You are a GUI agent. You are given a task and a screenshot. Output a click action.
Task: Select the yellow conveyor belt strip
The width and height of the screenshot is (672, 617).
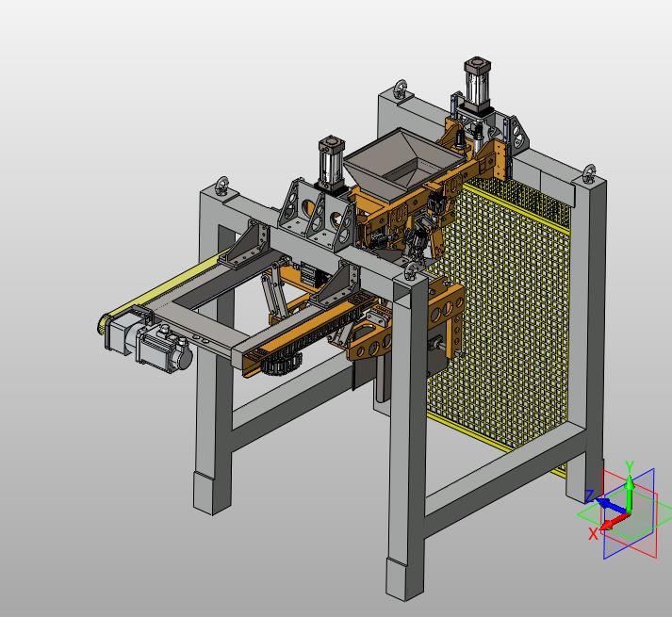(167, 289)
